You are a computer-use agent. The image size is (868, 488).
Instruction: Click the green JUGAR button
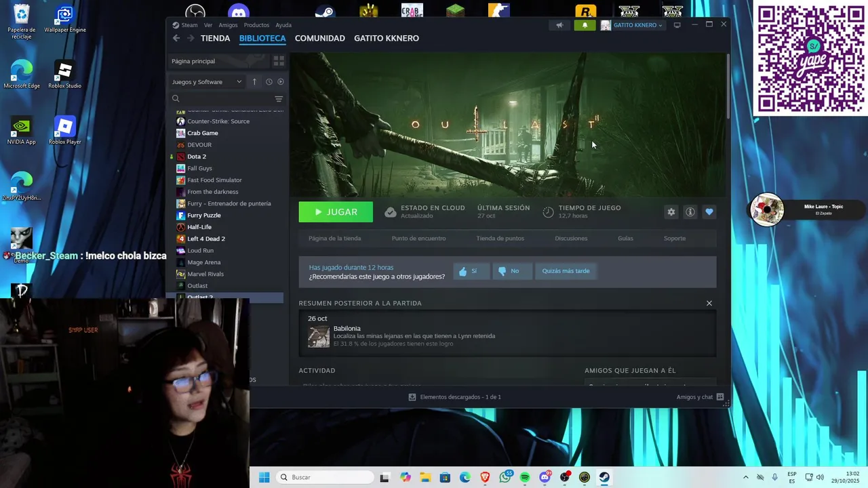pyautogui.click(x=336, y=212)
